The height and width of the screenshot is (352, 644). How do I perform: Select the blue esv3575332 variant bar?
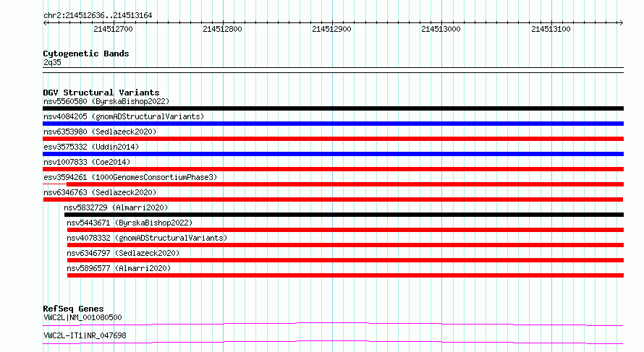333,154
